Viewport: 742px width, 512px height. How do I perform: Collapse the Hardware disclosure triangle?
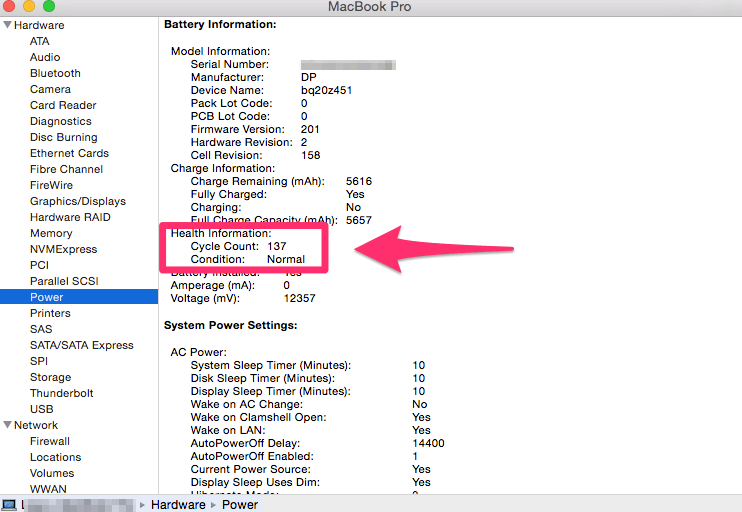pos(8,25)
